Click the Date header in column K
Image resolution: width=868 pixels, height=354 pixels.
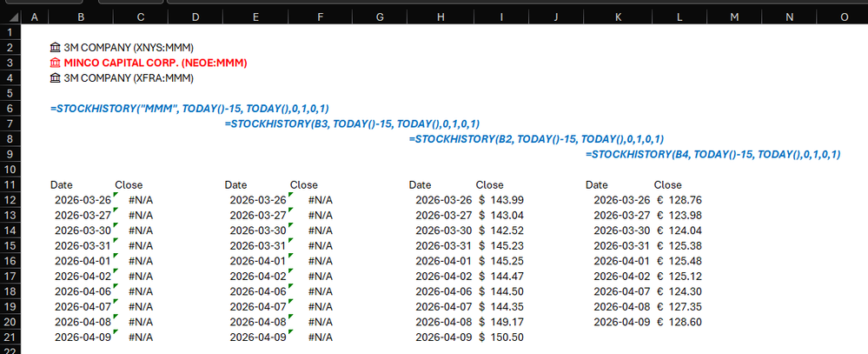coord(597,185)
